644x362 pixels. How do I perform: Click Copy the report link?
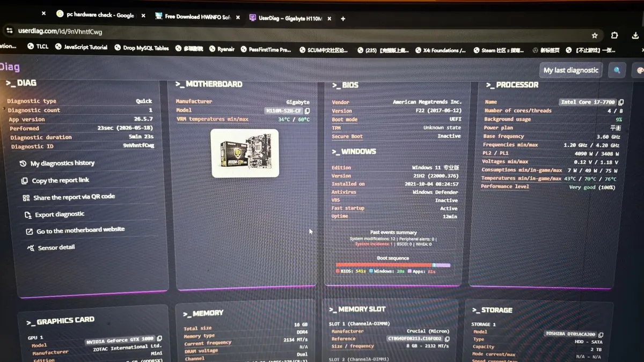click(60, 181)
